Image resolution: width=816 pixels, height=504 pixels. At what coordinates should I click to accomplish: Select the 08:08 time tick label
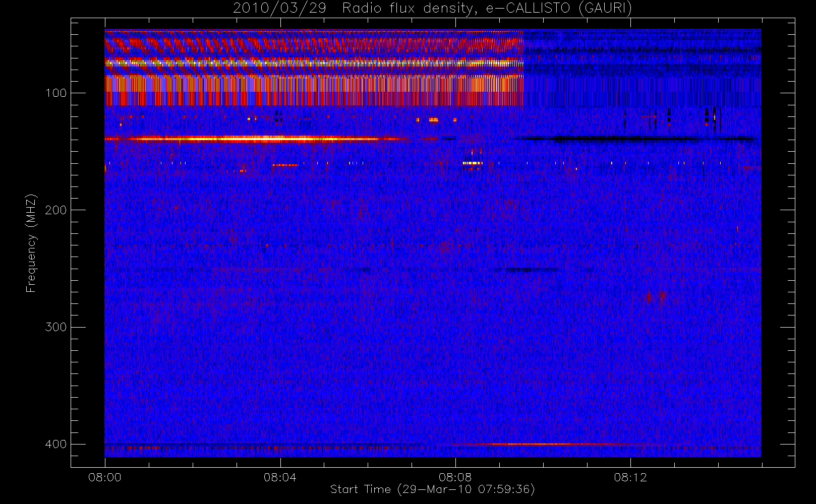(x=455, y=477)
